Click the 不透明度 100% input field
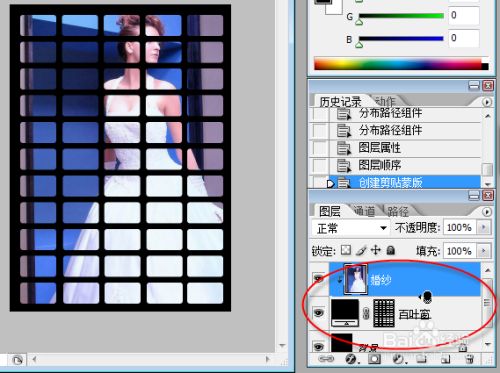The height and width of the screenshot is (373, 500). (x=459, y=228)
